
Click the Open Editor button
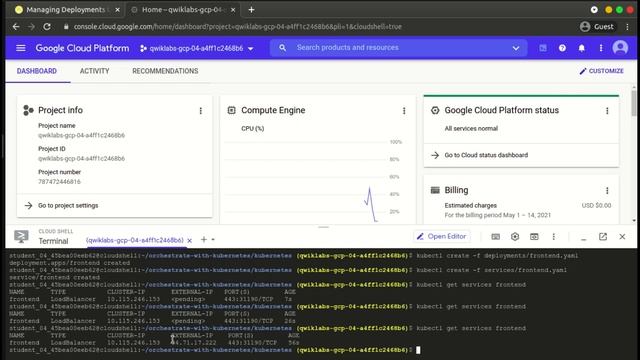[x=442, y=236]
